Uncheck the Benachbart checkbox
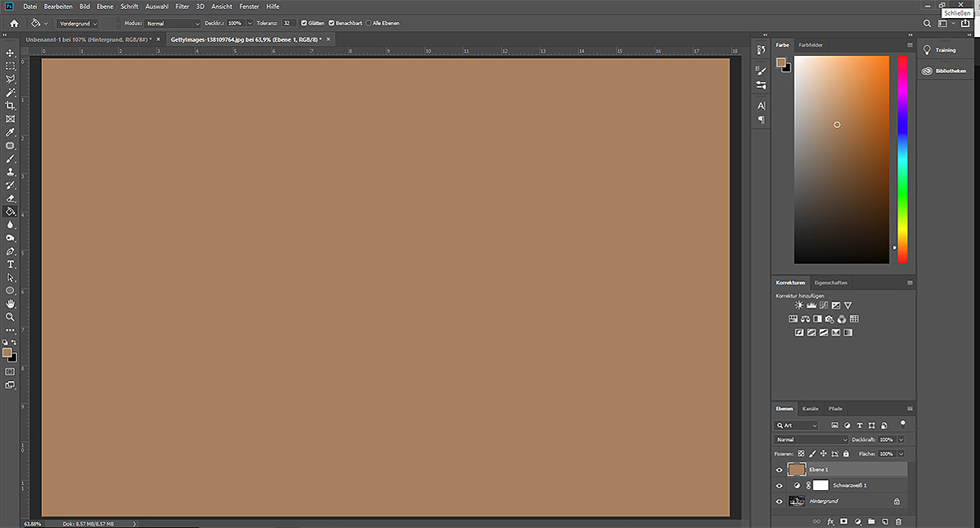 click(x=332, y=23)
